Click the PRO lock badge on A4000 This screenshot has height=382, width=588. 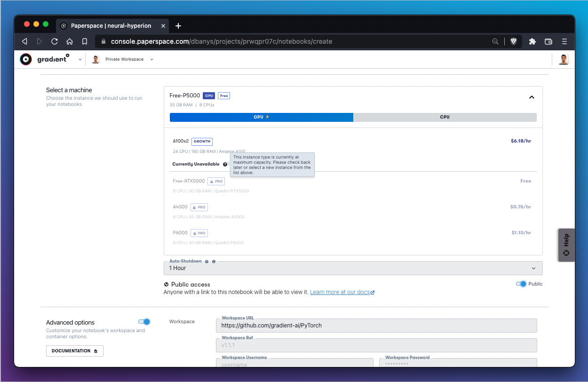point(199,207)
